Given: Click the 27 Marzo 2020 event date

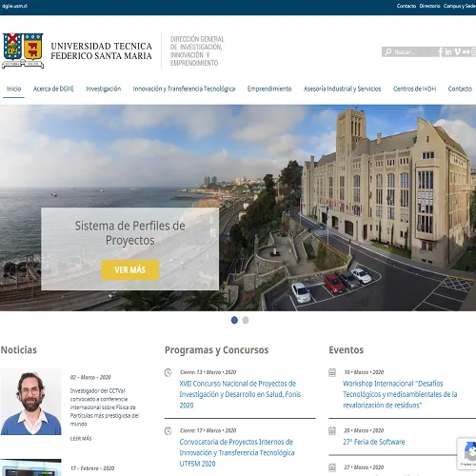Looking at the screenshot, I should (x=364, y=467).
